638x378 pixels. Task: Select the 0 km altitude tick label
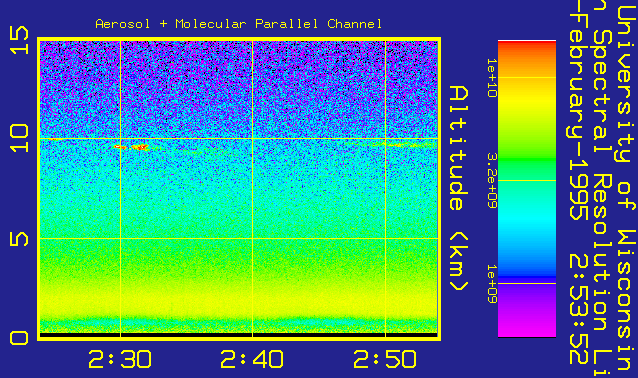[20, 338]
